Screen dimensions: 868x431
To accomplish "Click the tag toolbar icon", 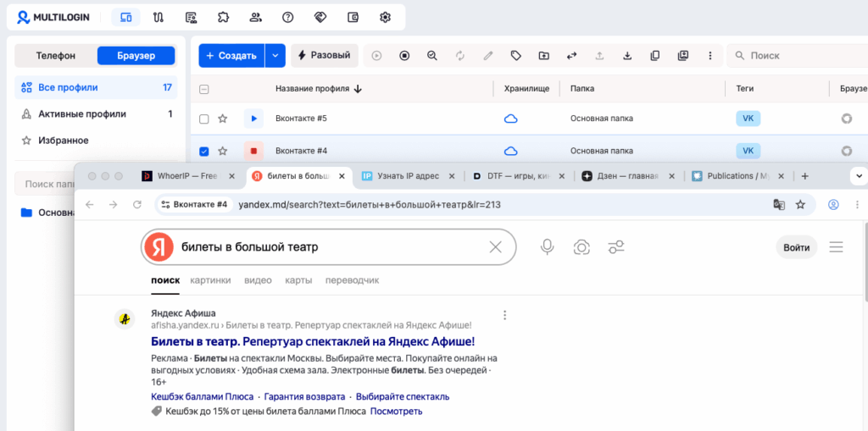I will pyautogui.click(x=516, y=55).
